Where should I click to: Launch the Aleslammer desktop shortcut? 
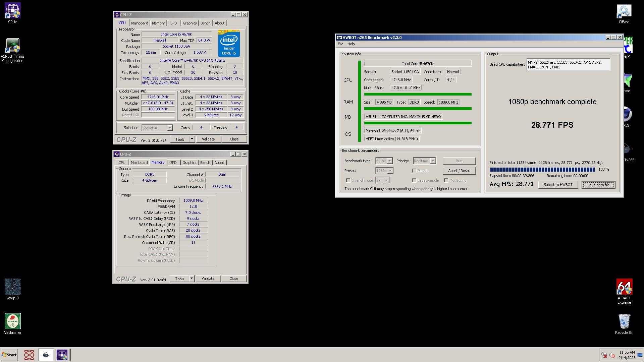coord(12,324)
